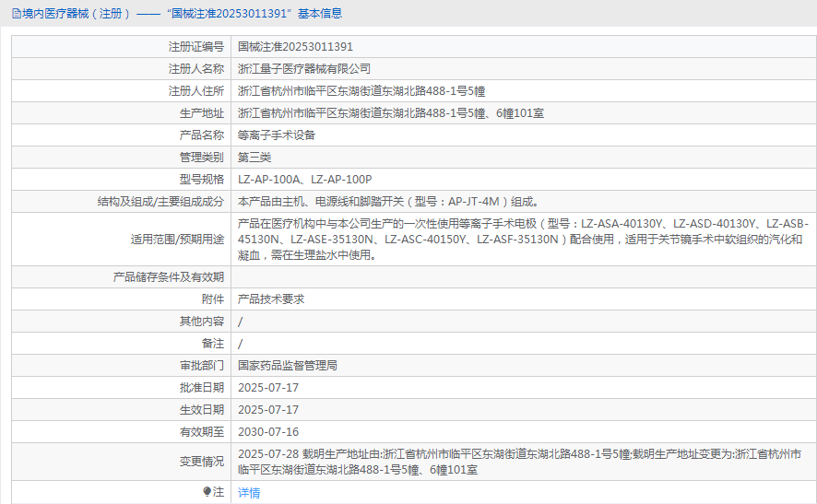Click the label 审批部门
The image size is (817, 504).
[202, 366]
